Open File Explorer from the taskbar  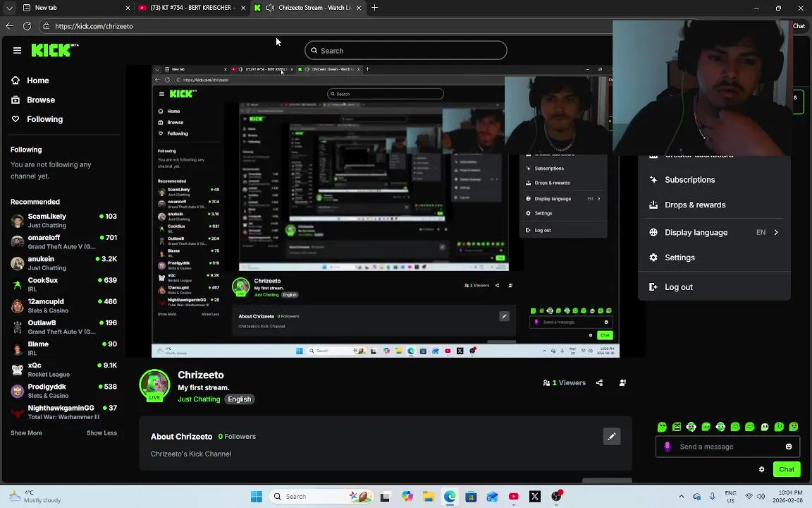429,496
